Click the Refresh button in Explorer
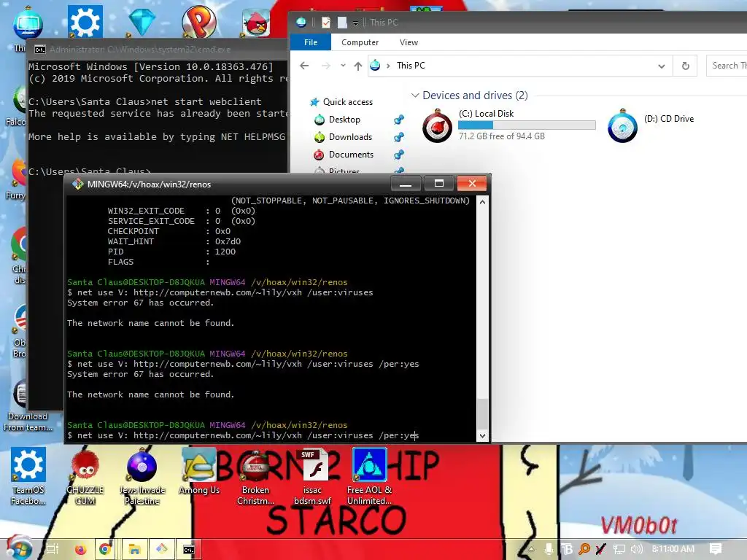The height and width of the screenshot is (560, 747). [x=685, y=66]
